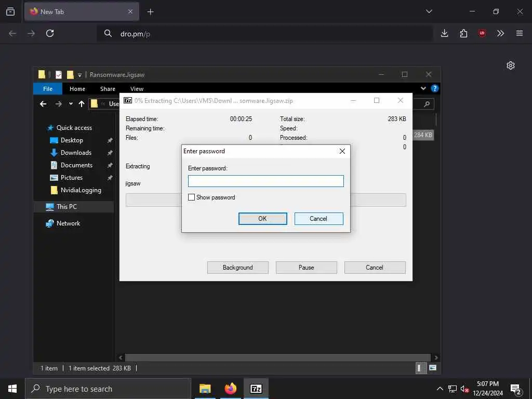Tick the Show password checkbox
This screenshot has width=532, height=399.
191,197
